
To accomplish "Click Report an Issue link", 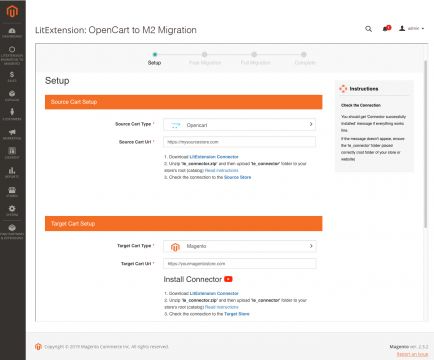I will tap(412, 354).
